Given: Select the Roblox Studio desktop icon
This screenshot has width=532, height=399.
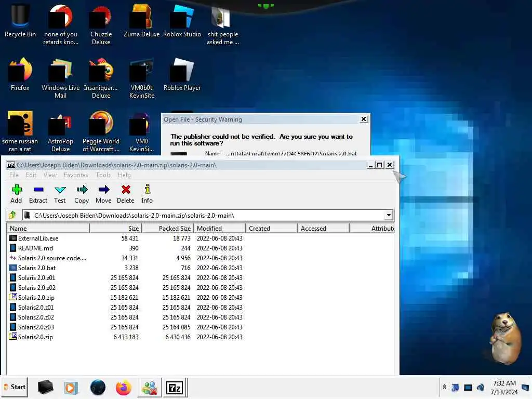Looking at the screenshot, I should (x=182, y=21).
